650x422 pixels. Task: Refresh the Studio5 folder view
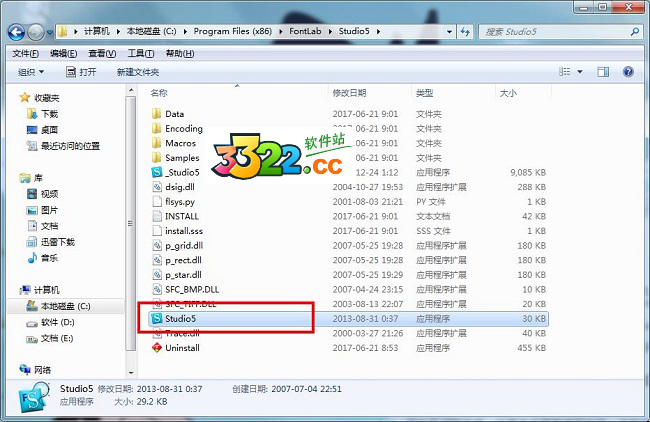click(x=465, y=32)
